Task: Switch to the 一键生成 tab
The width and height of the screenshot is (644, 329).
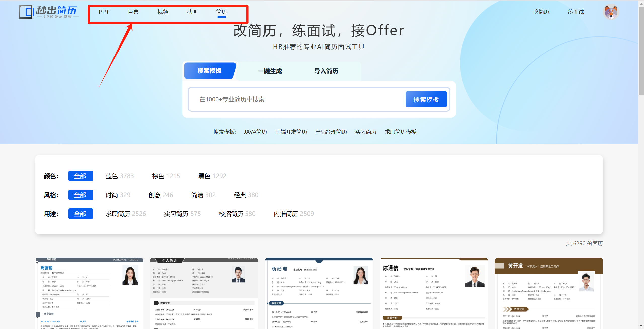Action: coord(270,71)
